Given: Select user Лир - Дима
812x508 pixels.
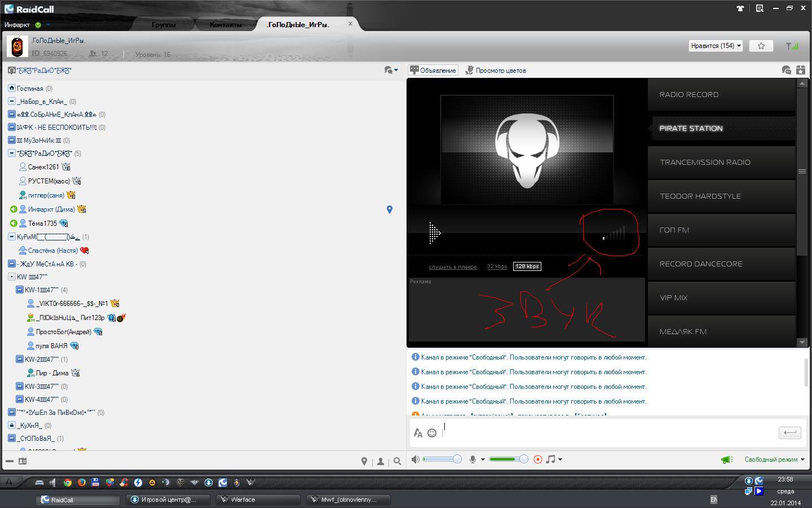Looking at the screenshot, I should tap(52, 373).
